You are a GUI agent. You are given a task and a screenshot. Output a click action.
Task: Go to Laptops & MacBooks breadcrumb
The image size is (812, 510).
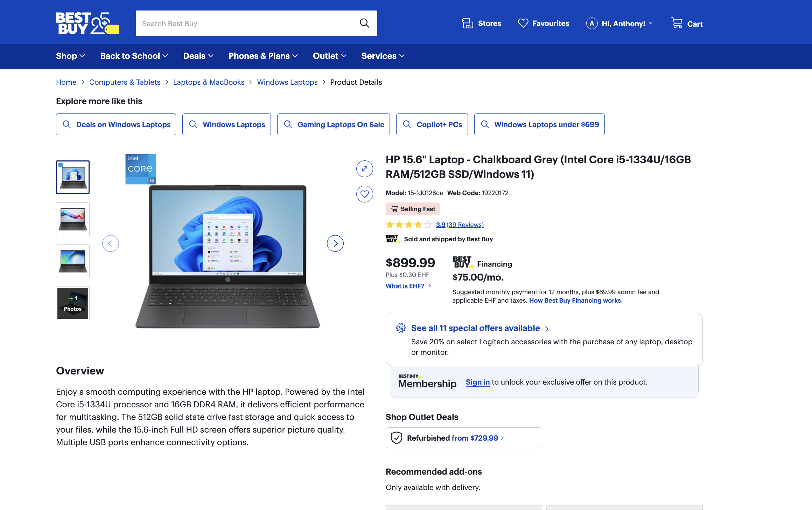click(x=209, y=82)
